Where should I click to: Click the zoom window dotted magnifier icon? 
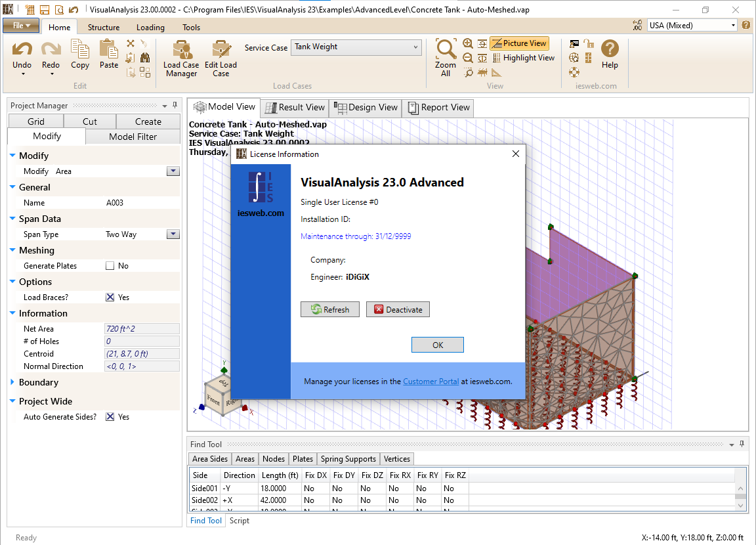click(x=468, y=72)
